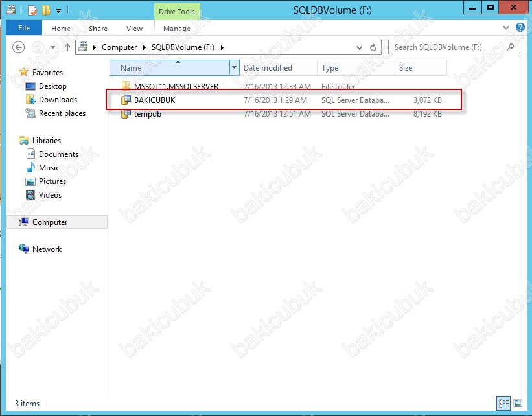Click the Recent places icon

pos(30,113)
